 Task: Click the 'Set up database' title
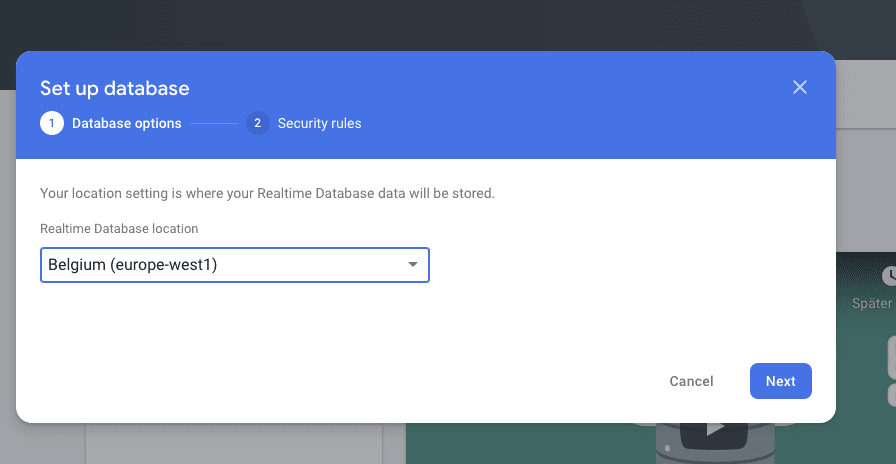pyautogui.click(x=115, y=89)
